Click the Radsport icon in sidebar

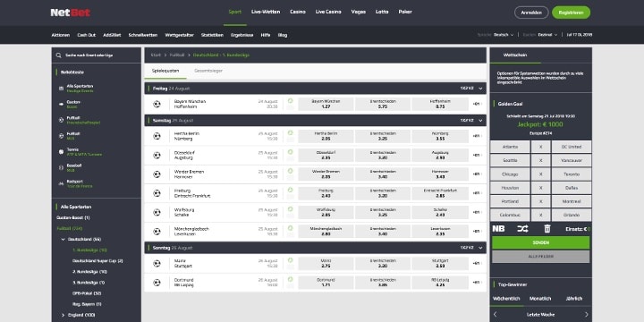point(61,183)
